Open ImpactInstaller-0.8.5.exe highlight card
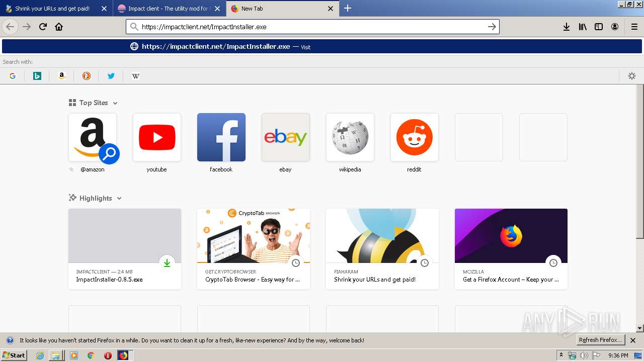This screenshot has width=644, height=362. pos(125,249)
